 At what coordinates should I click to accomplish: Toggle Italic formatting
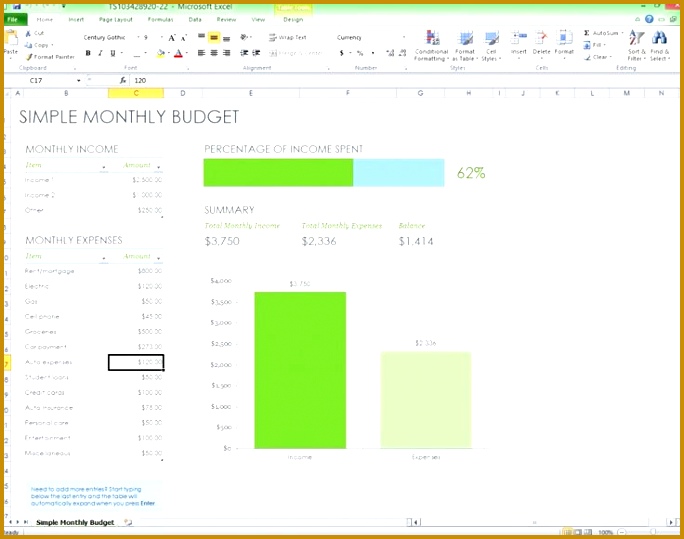click(x=100, y=53)
